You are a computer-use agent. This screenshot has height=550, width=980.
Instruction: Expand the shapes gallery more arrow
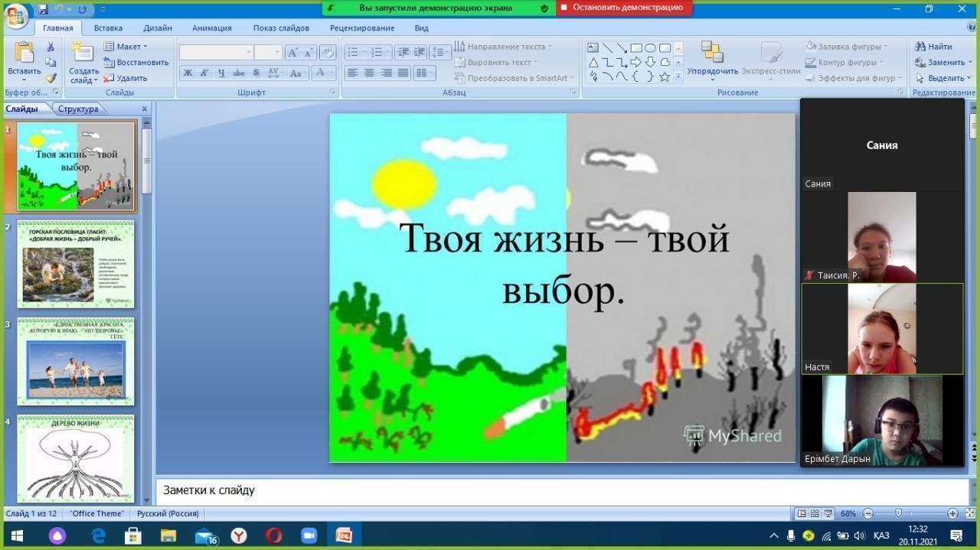click(x=678, y=77)
